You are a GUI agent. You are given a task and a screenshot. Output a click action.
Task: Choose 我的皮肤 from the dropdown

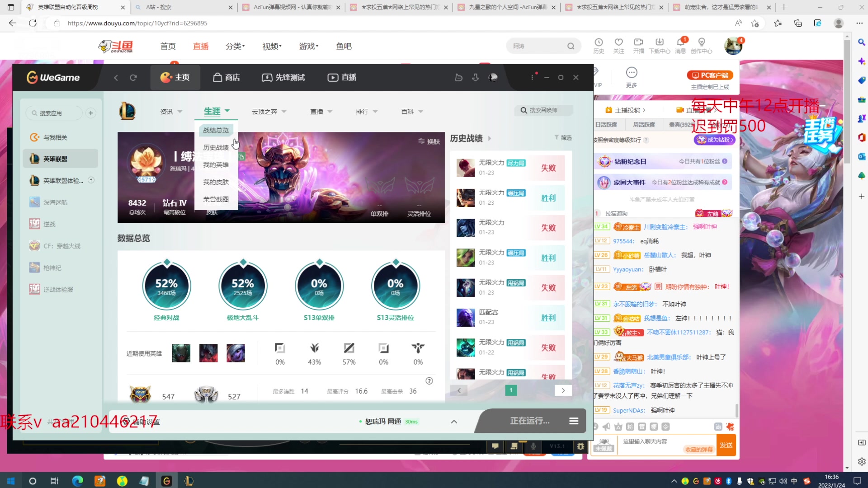216,182
